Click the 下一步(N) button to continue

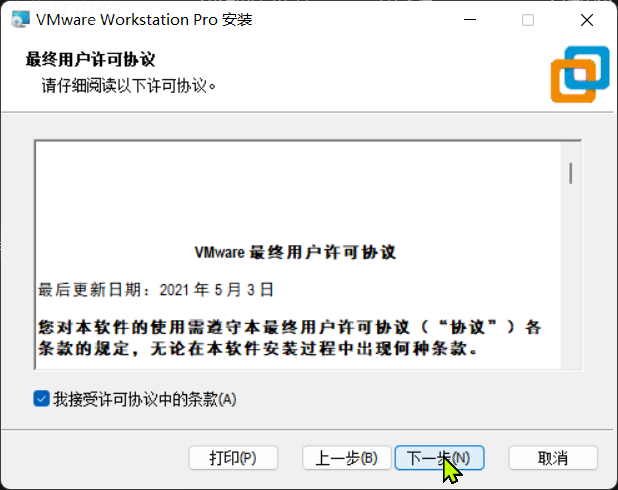click(439, 458)
